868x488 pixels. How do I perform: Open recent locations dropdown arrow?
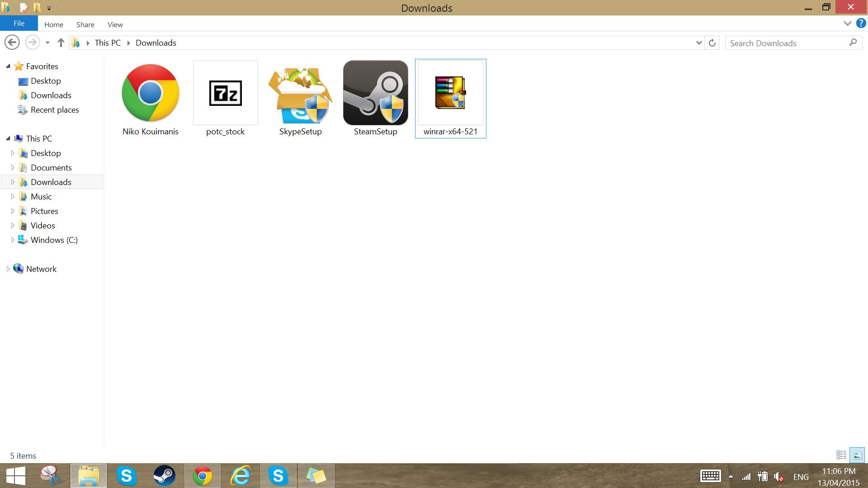coord(47,43)
